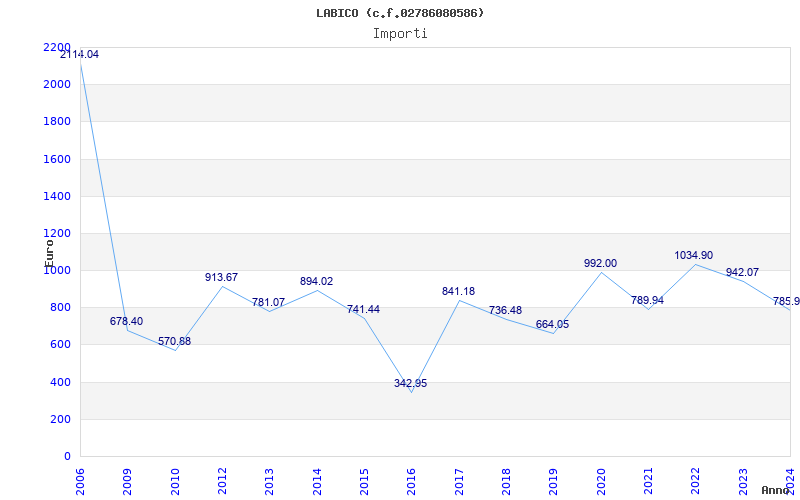Click the 2009 year tick label
The width and height of the screenshot is (800, 500).
click(128, 482)
